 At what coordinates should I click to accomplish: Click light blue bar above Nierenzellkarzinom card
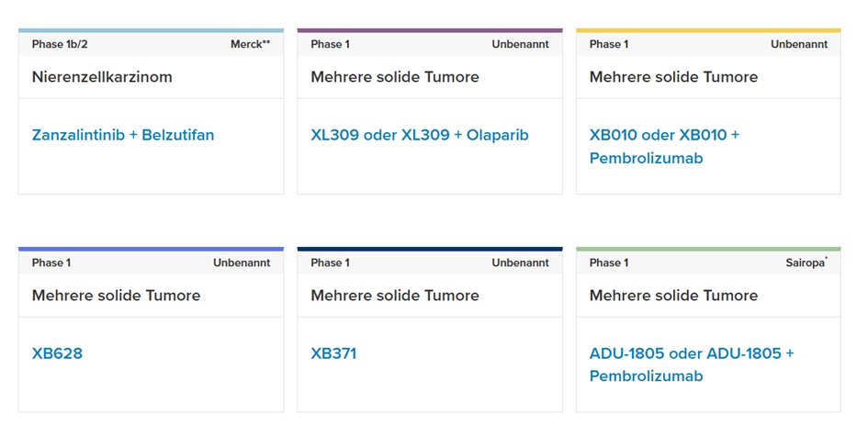151,30
